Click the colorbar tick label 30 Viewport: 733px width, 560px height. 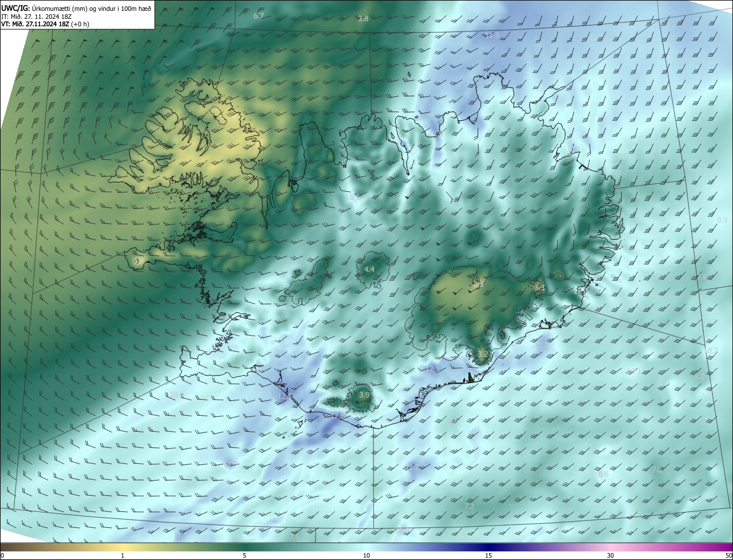pos(610,555)
